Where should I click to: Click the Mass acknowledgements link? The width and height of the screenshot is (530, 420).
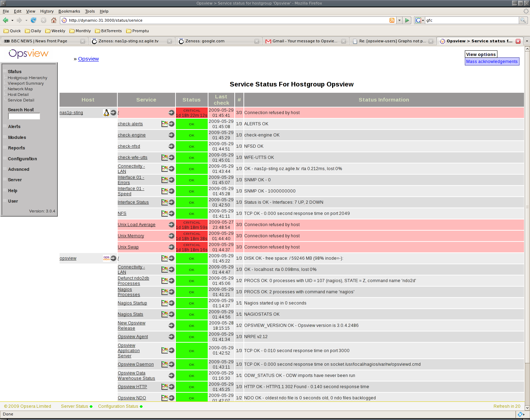[491, 62]
